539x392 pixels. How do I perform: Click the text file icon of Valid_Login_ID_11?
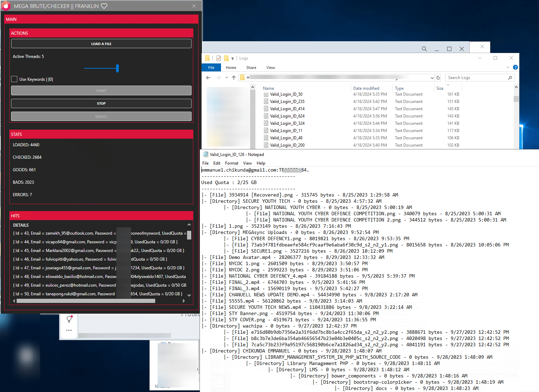coord(266,131)
